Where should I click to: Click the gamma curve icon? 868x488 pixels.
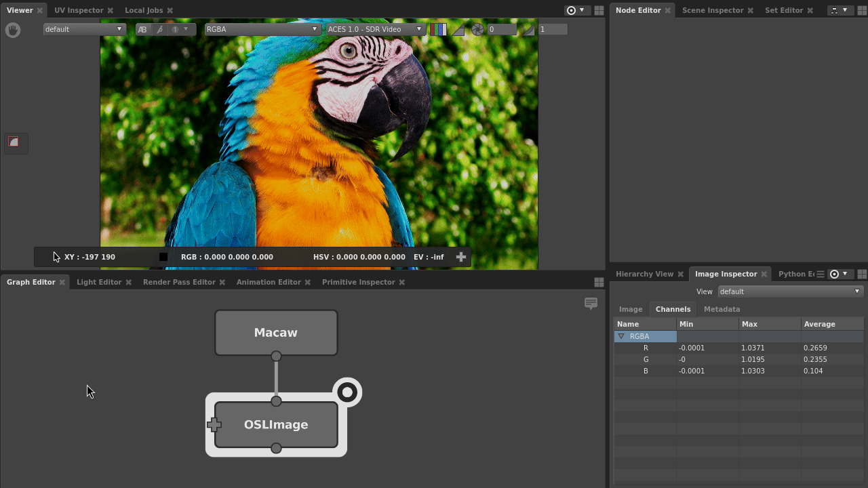pos(528,29)
